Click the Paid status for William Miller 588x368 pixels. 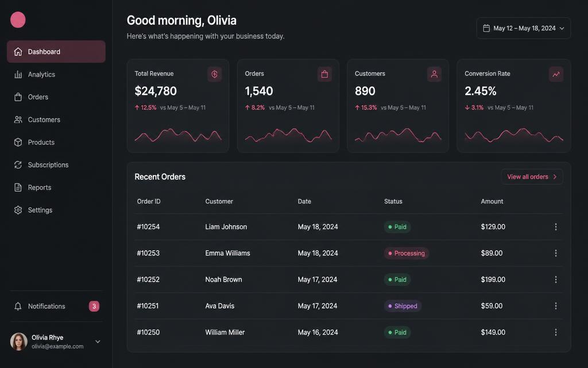coord(397,332)
